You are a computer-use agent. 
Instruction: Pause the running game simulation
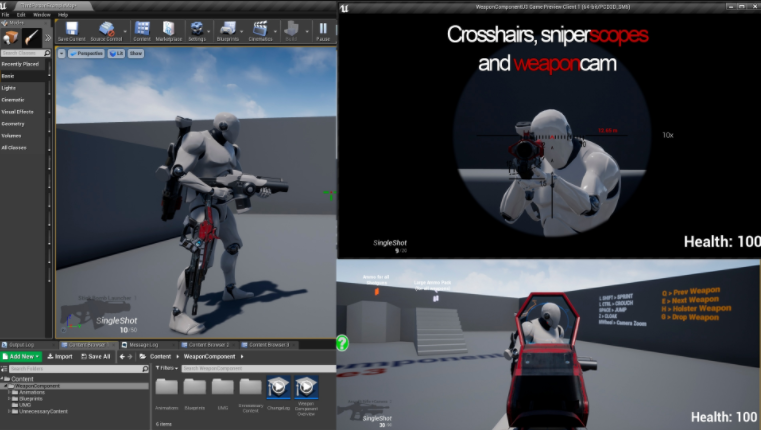[323, 29]
